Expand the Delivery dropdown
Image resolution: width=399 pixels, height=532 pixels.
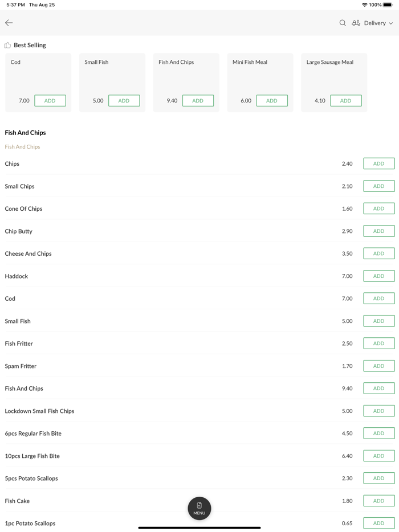click(x=378, y=23)
